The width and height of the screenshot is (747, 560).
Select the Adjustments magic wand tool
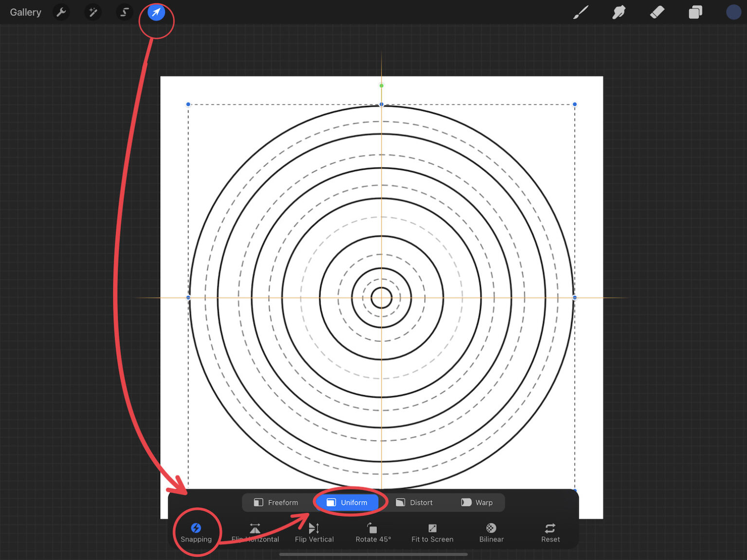point(93,12)
